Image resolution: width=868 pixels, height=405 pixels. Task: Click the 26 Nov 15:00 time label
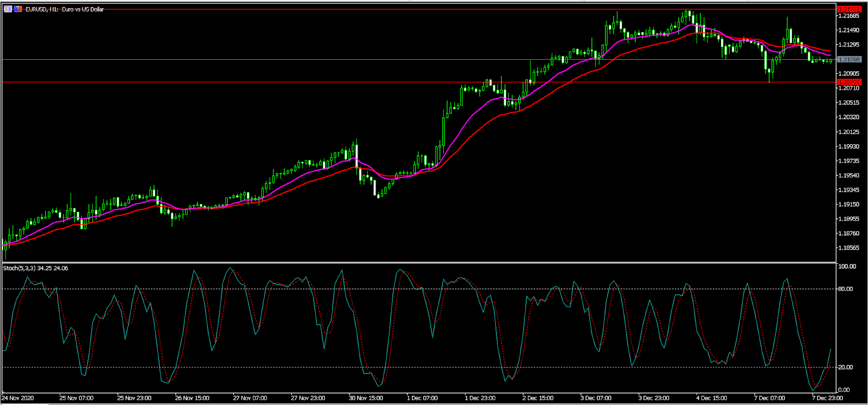192,398
